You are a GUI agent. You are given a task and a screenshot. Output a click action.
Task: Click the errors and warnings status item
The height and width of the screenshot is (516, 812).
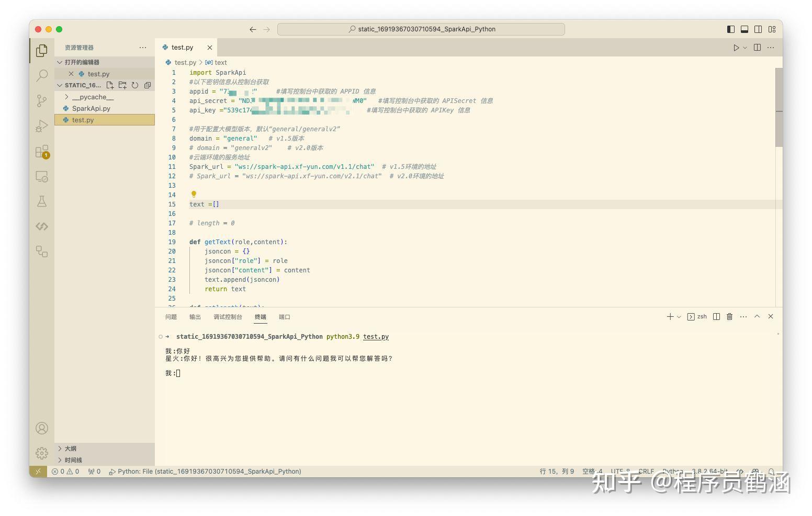click(65, 472)
